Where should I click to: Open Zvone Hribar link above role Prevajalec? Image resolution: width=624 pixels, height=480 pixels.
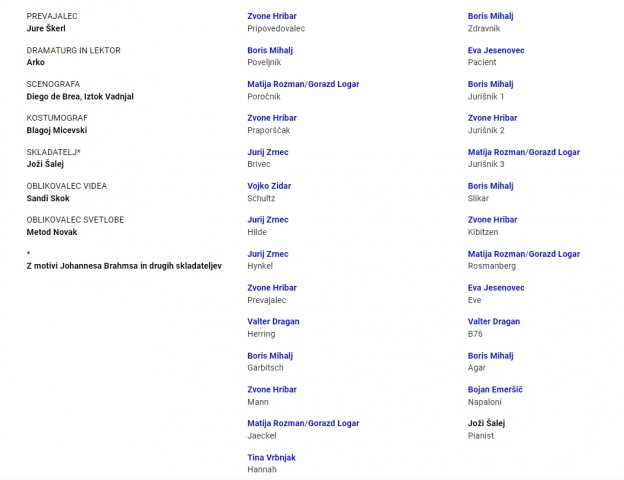pyautogui.click(x=272, y=288)
